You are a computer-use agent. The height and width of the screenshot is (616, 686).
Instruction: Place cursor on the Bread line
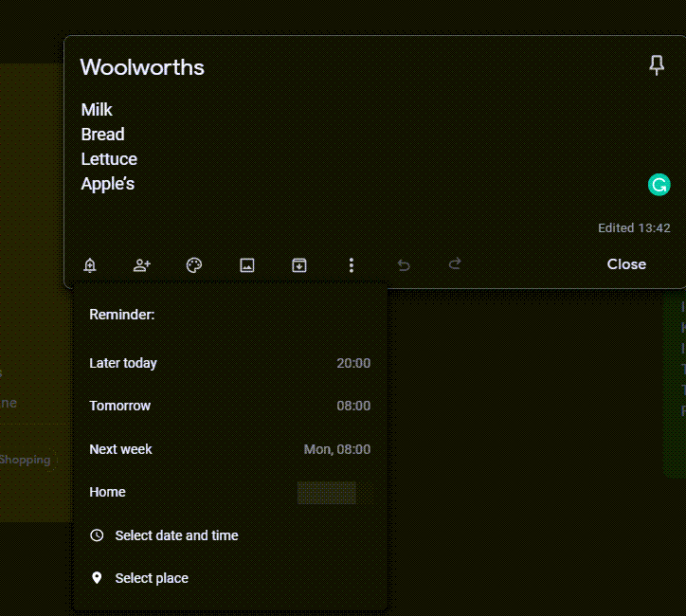click(103, 135)
